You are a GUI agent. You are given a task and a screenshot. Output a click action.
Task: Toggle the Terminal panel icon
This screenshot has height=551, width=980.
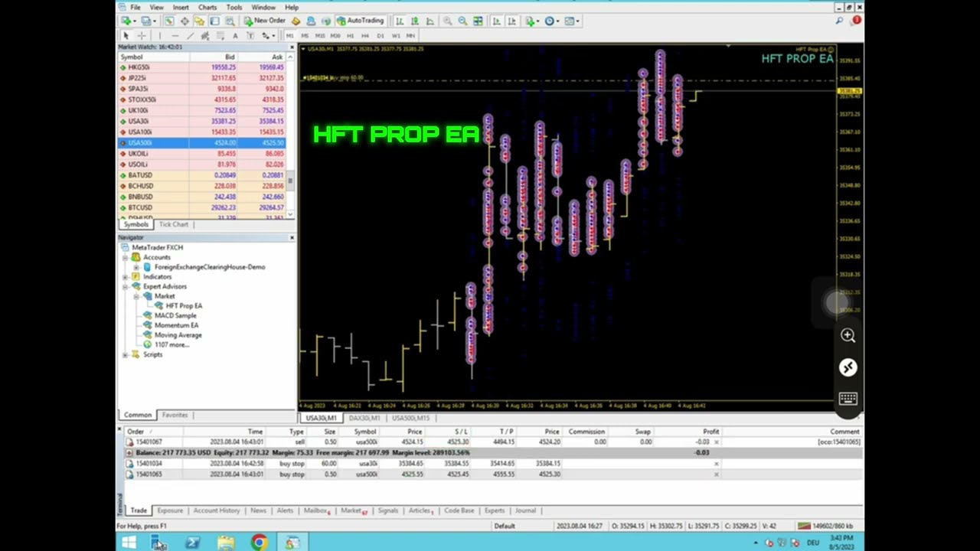pos(214,21)
